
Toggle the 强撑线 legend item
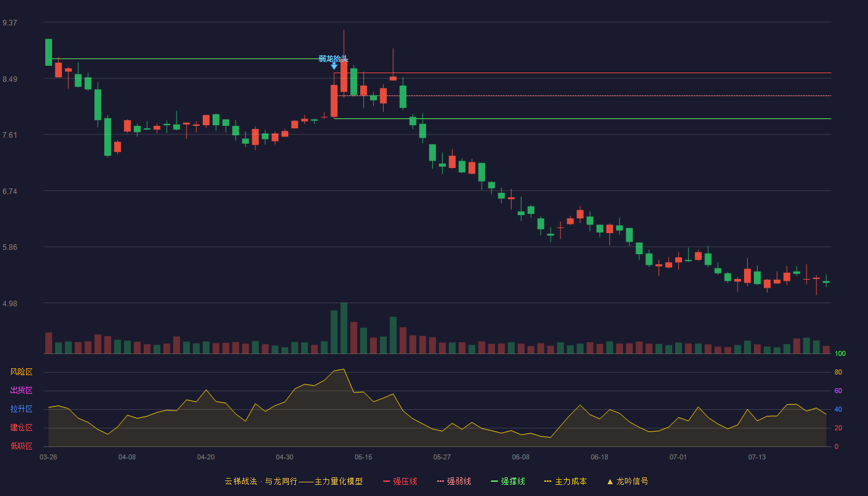coord(508,481)
